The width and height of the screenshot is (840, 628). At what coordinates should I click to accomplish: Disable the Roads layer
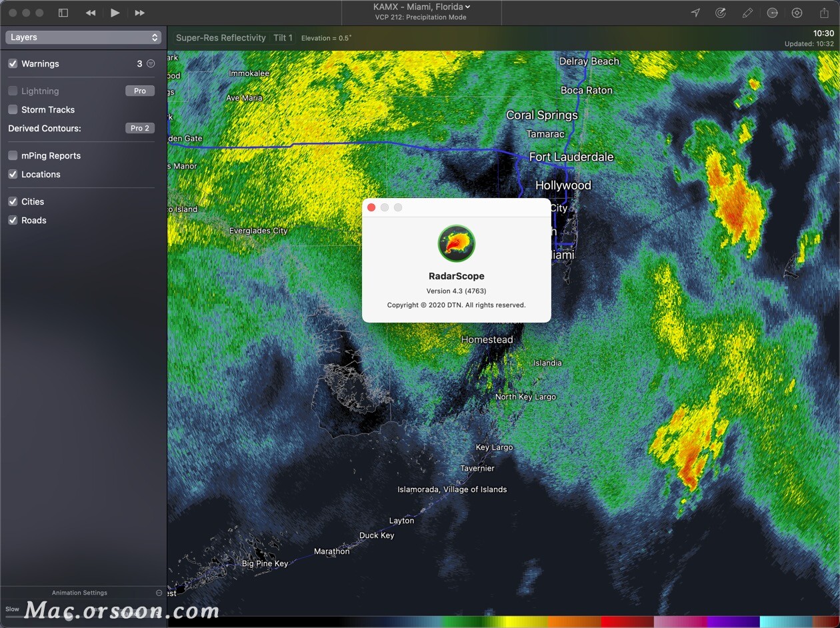[11, 220]
